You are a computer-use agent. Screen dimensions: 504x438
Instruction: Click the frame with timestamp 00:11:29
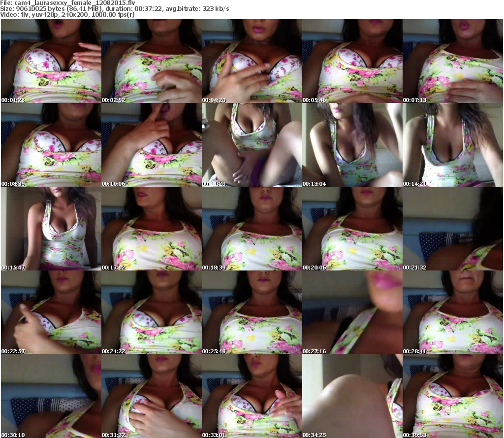click(252, 145)
